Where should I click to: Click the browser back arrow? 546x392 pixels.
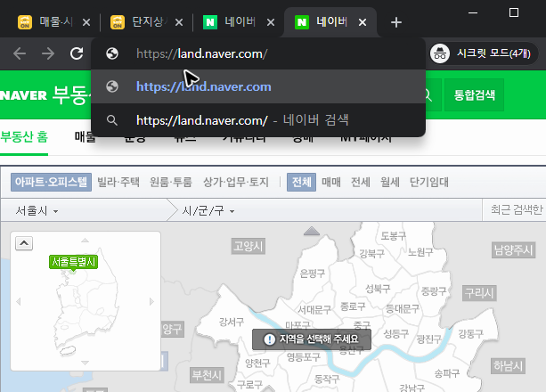coord(20,53)
